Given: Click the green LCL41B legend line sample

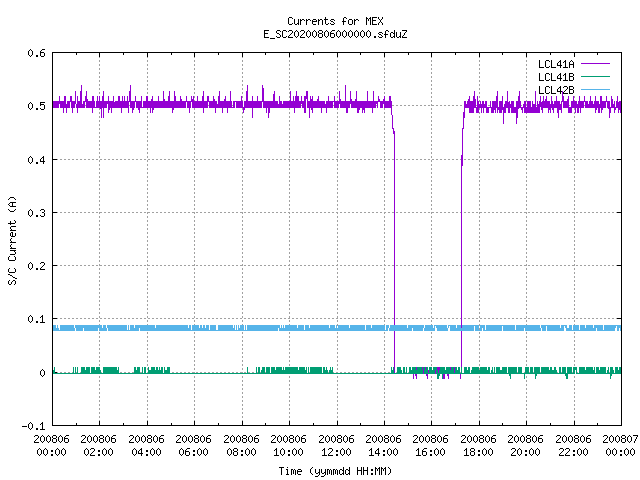Looking at the screenshot, I should 595,77.
